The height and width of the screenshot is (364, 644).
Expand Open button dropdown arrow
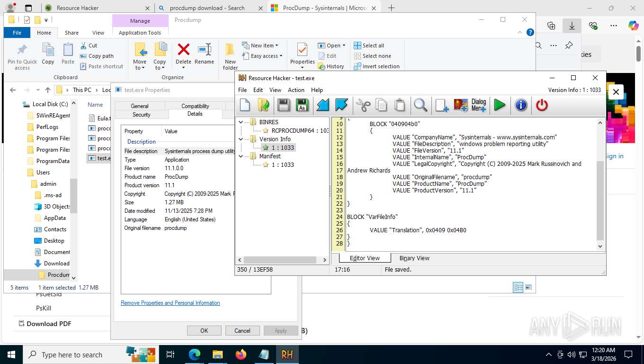click(344, 45)
